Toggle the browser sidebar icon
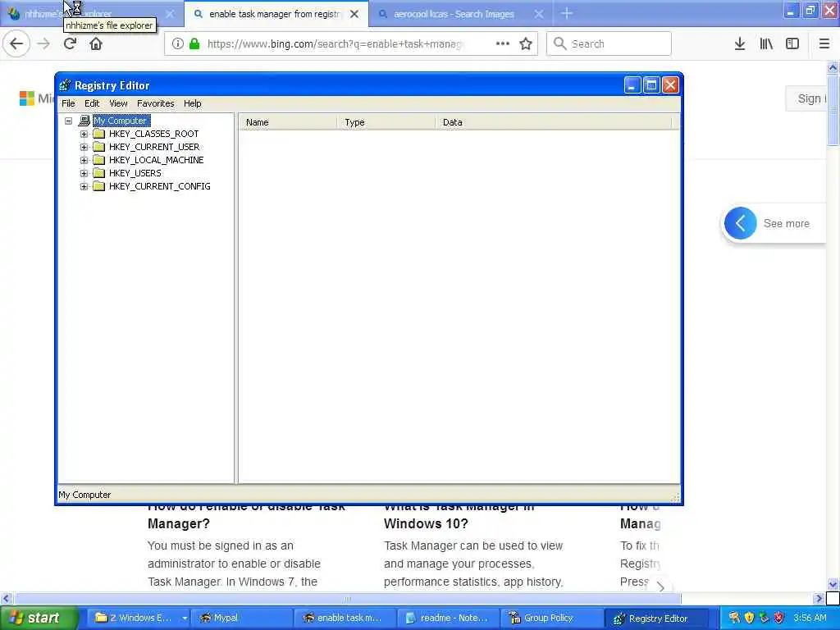 coord(792,44)
